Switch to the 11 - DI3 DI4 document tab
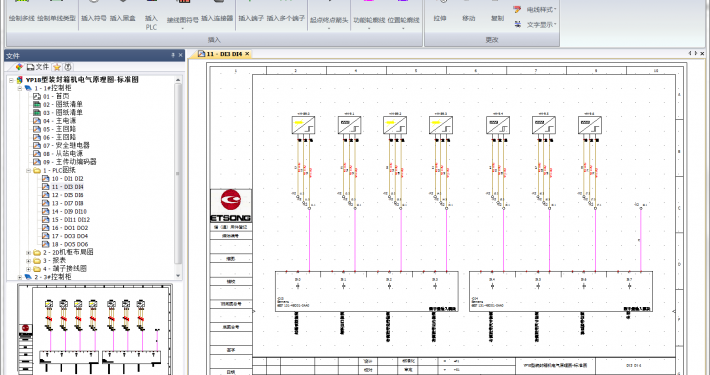 click(224, 54)
